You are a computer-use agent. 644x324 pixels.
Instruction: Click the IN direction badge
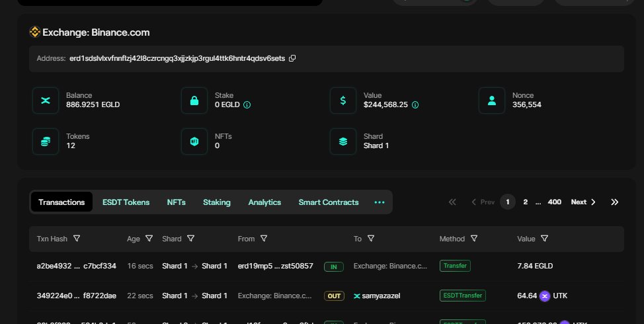coord(334,267)
